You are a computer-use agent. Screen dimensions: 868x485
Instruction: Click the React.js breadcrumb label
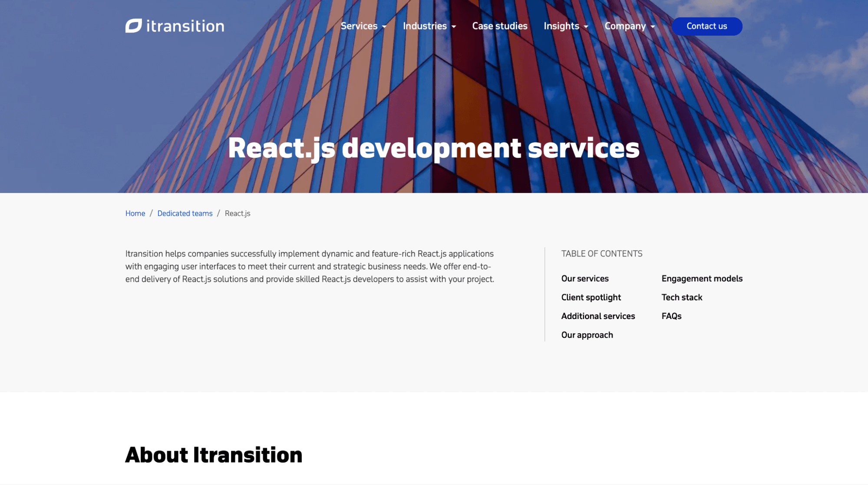point(237,213)
